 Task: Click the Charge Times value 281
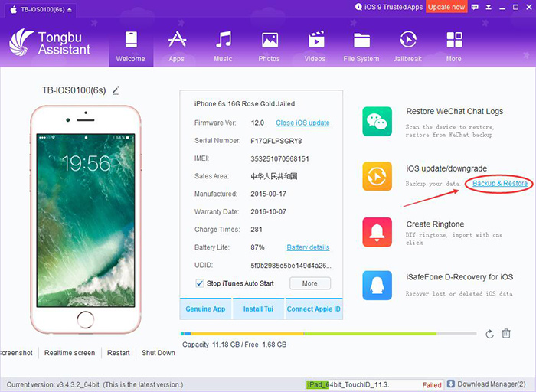(x=257, y=230)
